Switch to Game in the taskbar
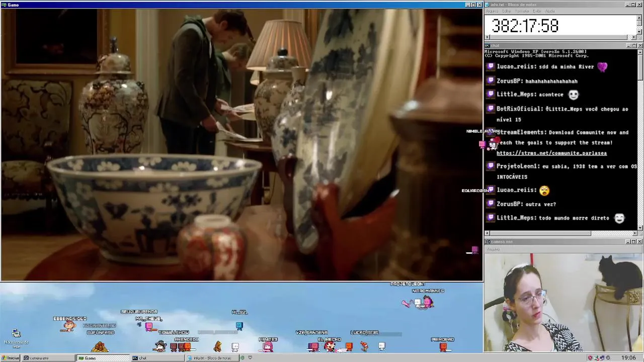This screenshot has width=644, height=362. (103, 358)
